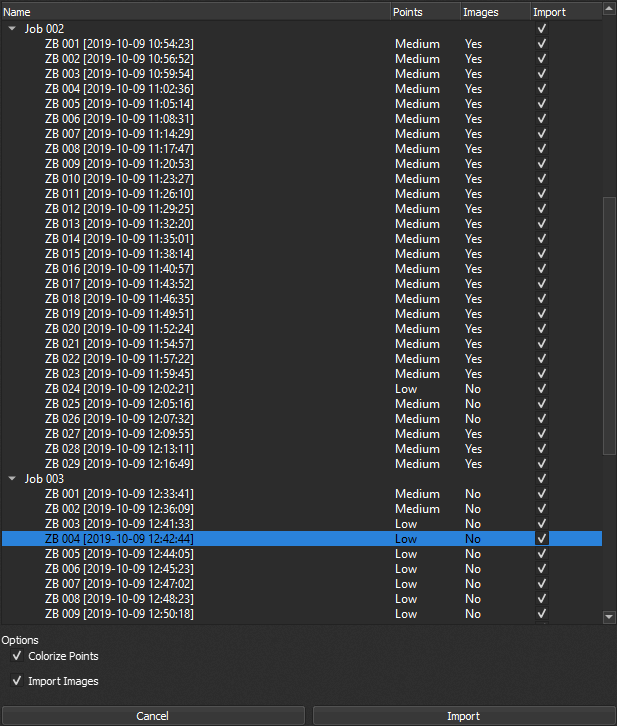Select the Job 003 tree row
617x726 pixels.
[302, 479]
